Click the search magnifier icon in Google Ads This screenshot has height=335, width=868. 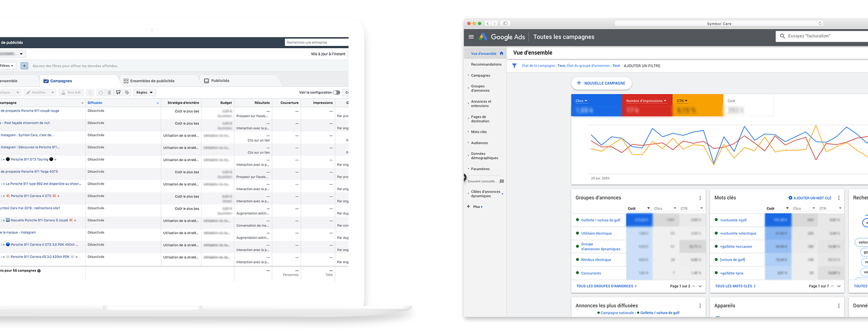click(783, 36)
